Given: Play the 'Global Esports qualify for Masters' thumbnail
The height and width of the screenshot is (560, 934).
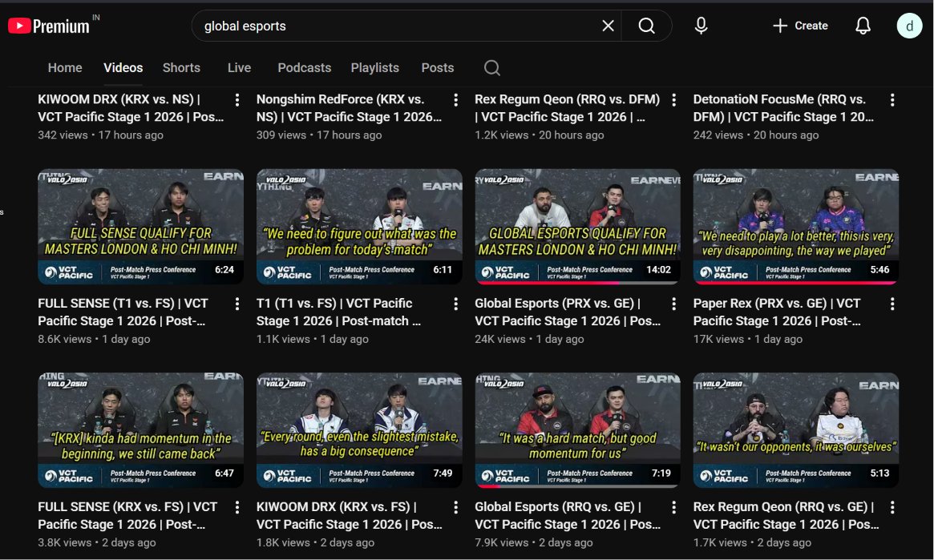Looking at the screenshot, I should [578, 227].
